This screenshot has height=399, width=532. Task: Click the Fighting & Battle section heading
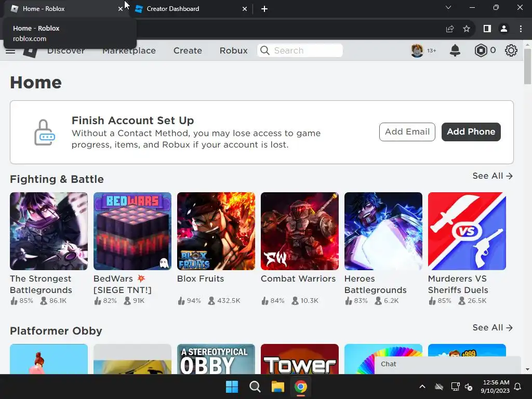pyautogui.click(x=57, y=179)
